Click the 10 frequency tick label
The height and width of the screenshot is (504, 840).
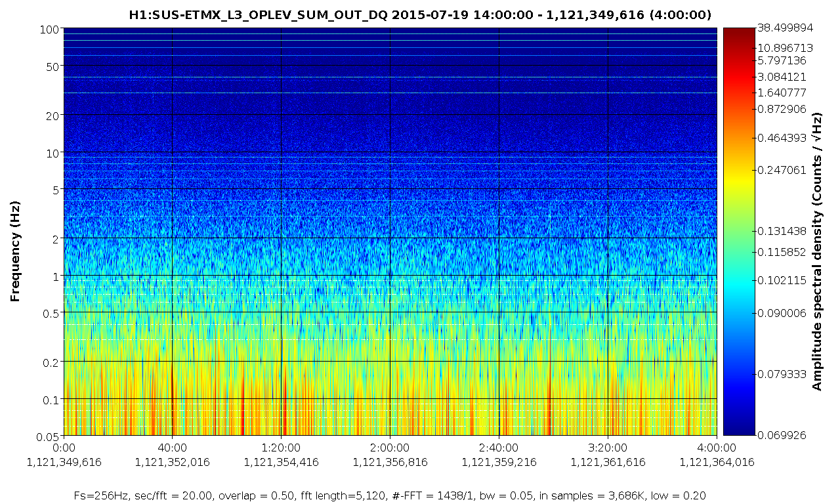[x=54, y=152]
